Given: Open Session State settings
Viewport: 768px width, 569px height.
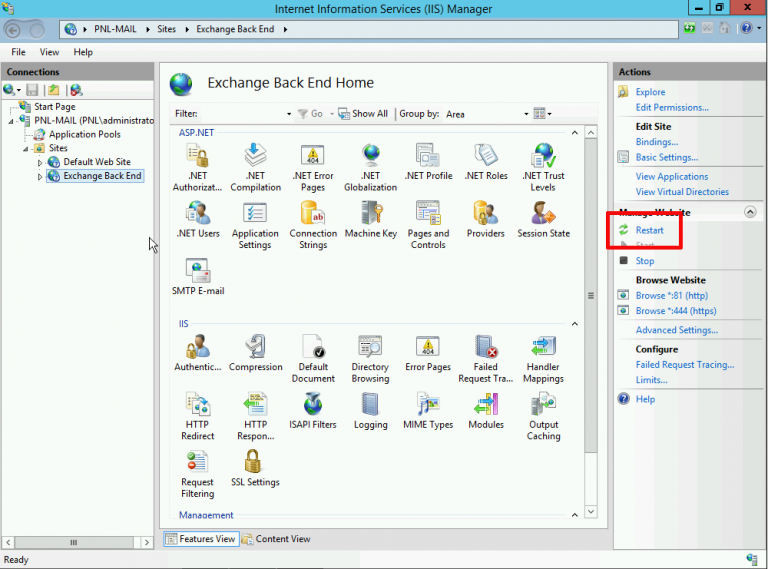Looking at the screenshot, I should click(x=543, y=219).
